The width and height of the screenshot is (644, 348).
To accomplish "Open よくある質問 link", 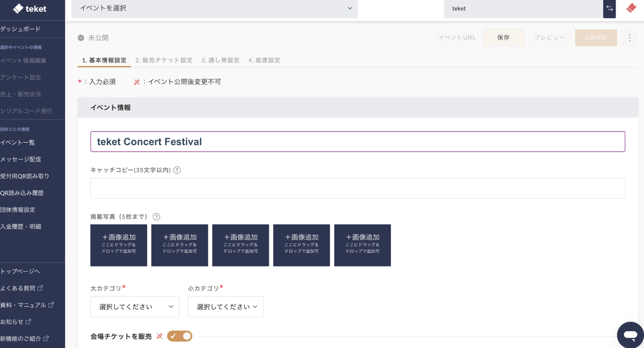I will [18, 288].
